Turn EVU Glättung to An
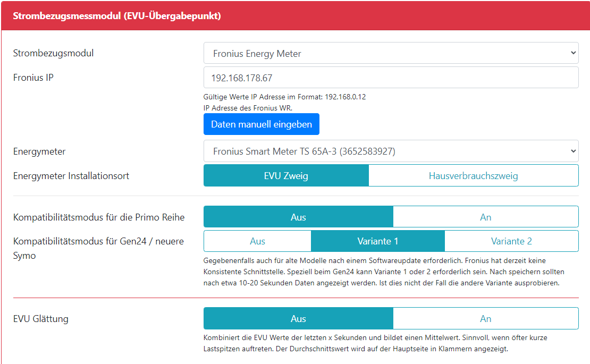Viewport: 590px width, 364px height. click(x=486, y=318)
